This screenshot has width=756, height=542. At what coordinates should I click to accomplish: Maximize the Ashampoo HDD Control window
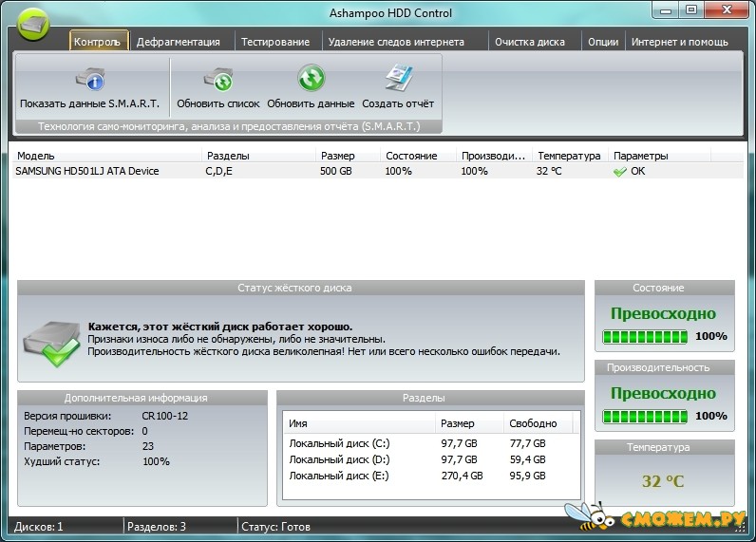coord(691,10)
